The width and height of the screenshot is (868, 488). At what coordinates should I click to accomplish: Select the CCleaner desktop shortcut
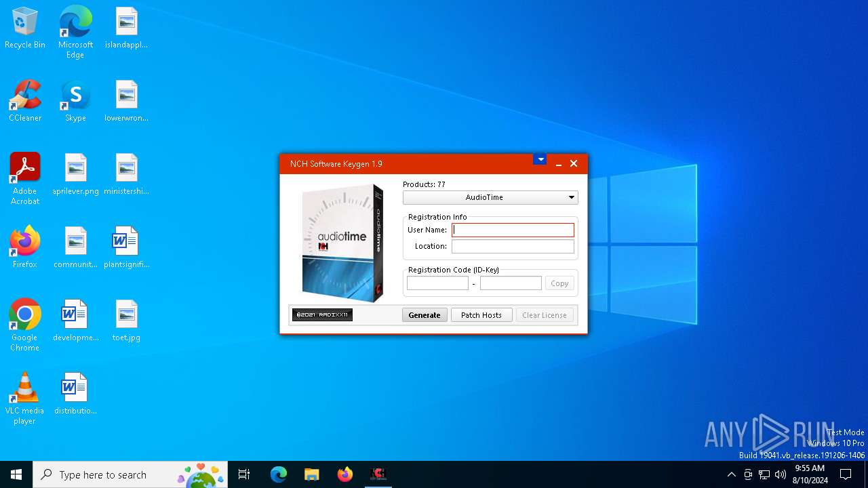[x=25, y=102]
